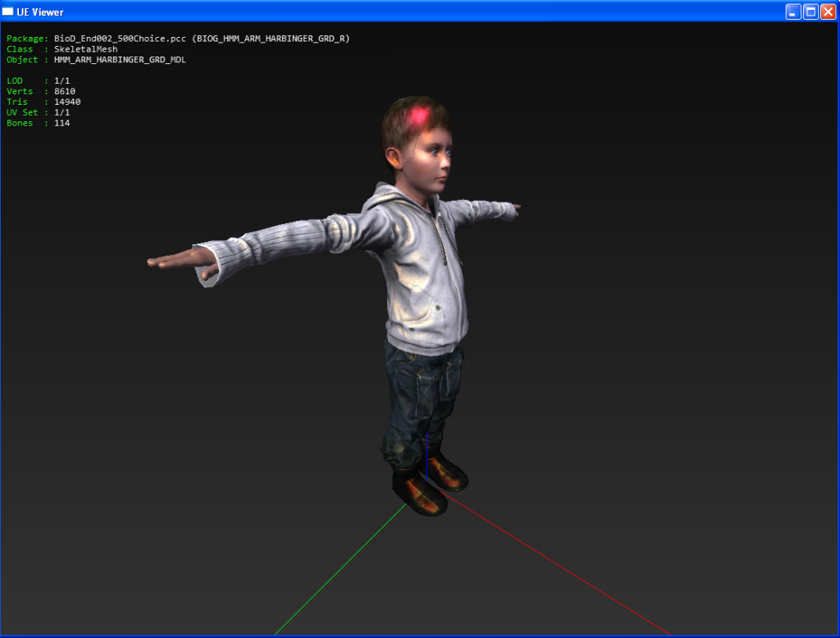Image resolution: width=840 pixels, height=638 pixels.
Task: Click the 'Package:' label
Action: [x=27, y=39]
